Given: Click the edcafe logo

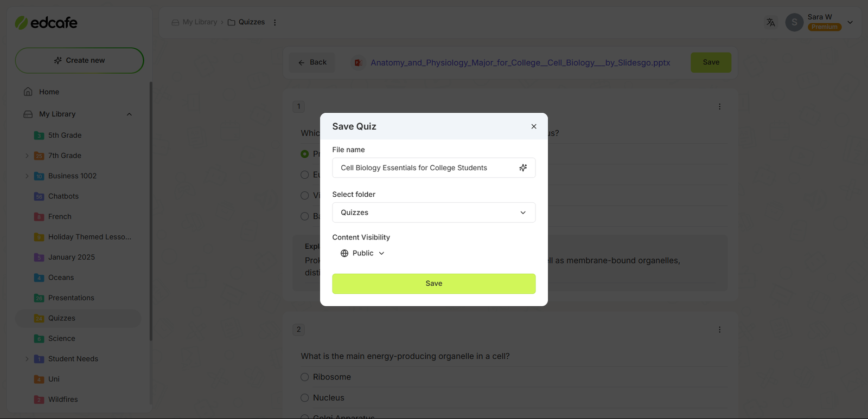Looking at the screenshot, I should click(x=46, y=22).
